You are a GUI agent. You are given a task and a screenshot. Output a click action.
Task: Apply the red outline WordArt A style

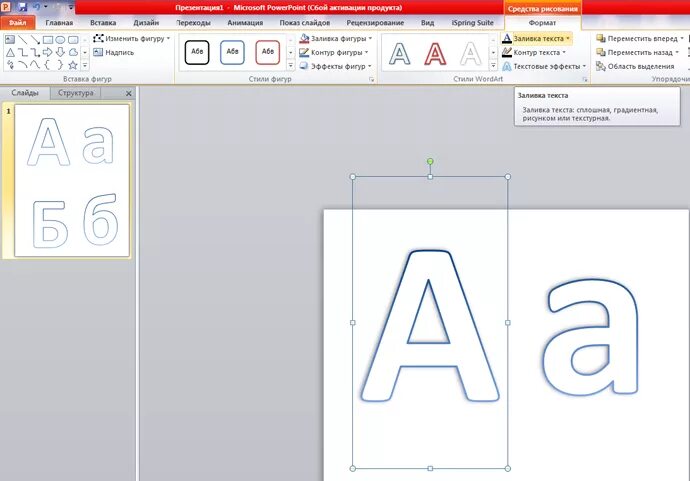point(435,53)
